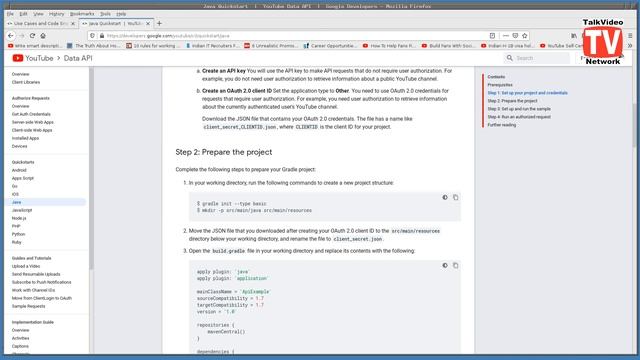Open the Ruby quickstart in sidebar
Image resolution: width=640 pixels, height=360 pixels.
coord(17,242)
